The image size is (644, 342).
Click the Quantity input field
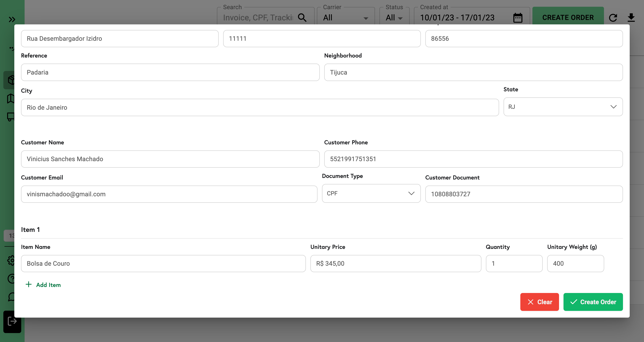[514, 263]
